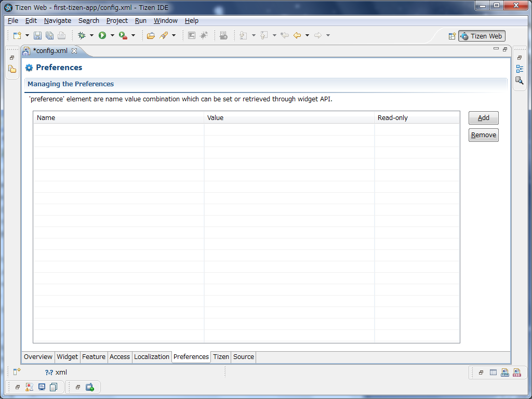This screenshot has height=399, width=532.
Task: Click the Open folder toolbar icon
Action: tap(151, 35)
